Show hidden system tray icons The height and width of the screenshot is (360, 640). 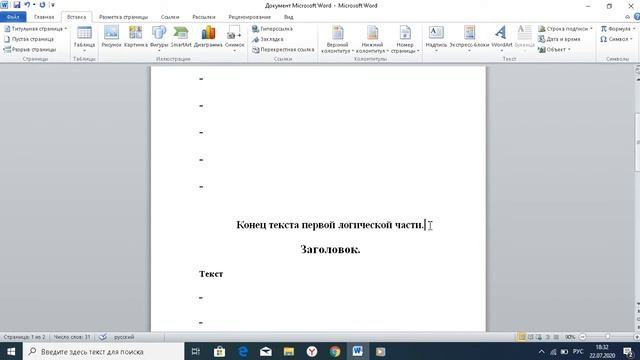(x=541, y=351)
